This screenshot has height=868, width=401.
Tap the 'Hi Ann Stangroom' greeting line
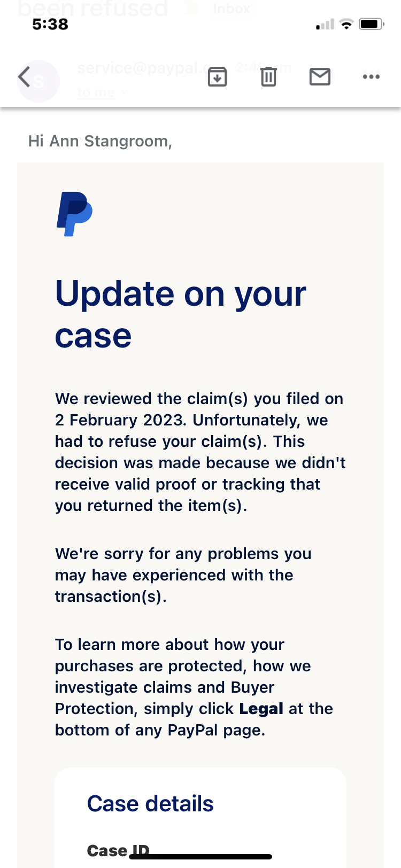coord(100,141)
